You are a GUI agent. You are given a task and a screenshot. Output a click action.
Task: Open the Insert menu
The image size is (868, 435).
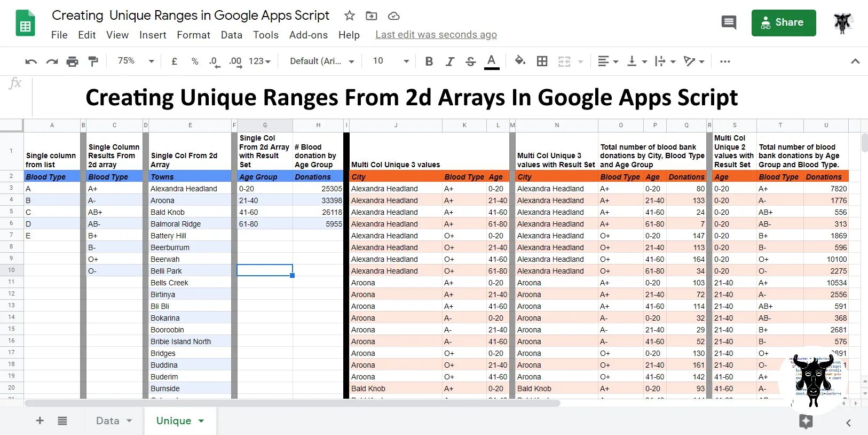click(x=153, y=35)
